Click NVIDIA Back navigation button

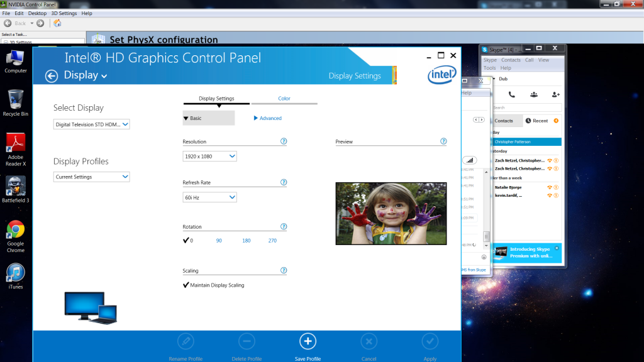click(x=15, y=23)
